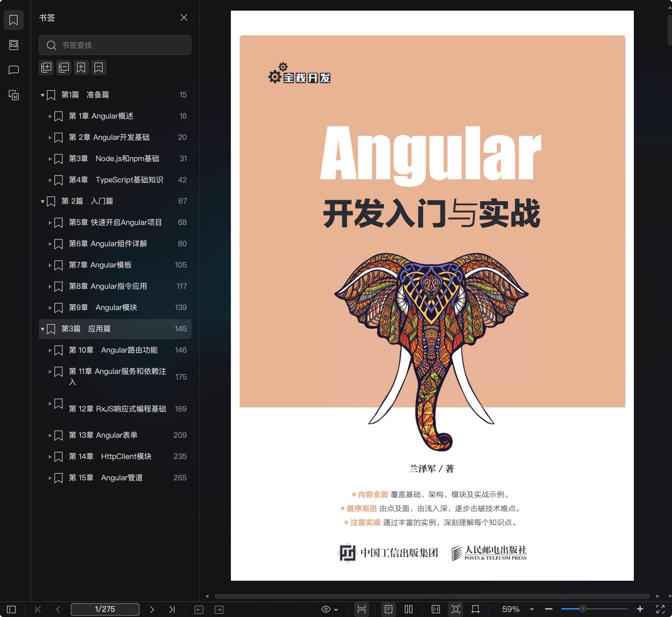Open 第 13章 Angular表单 bookmark
Screen dimensions: 672x617
103,435
